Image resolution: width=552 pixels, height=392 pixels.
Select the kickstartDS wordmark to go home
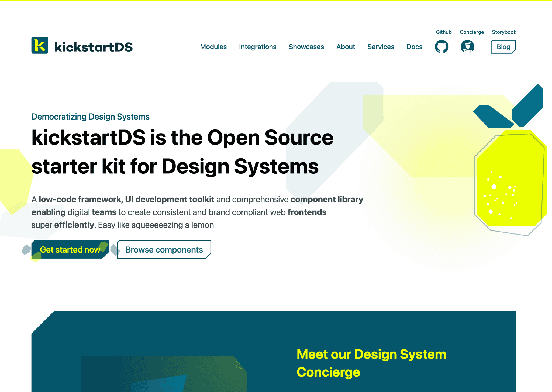click(x=93, y=47)
